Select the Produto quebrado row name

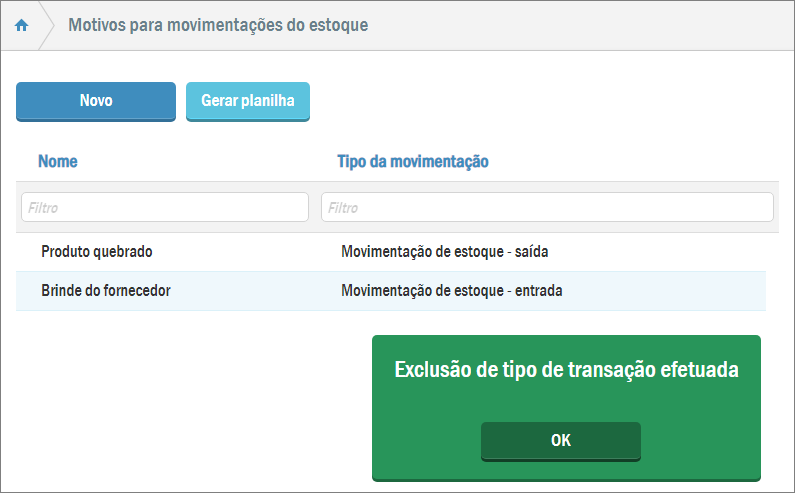pyautogui.click(x=97, y=252)
